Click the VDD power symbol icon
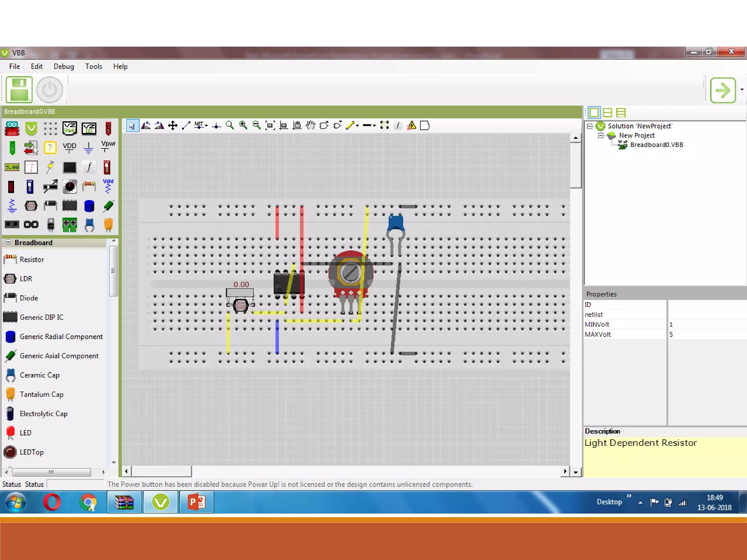The width and height of the screenshot is (747, 560). 69,148
